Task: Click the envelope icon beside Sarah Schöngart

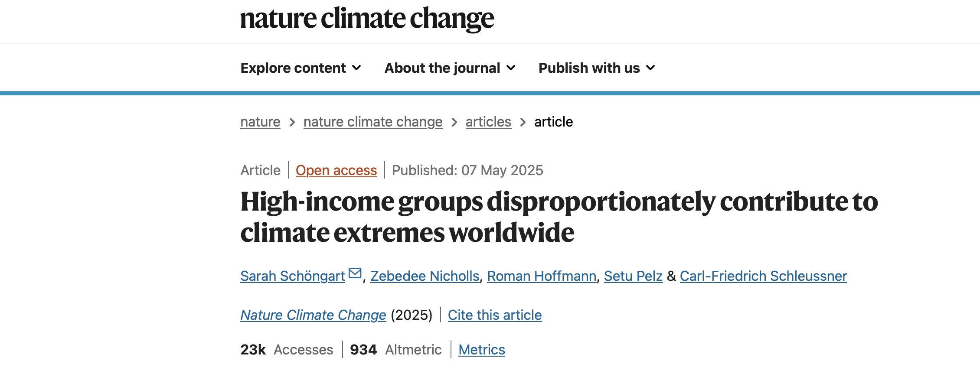Action: [x=355, y=273]
